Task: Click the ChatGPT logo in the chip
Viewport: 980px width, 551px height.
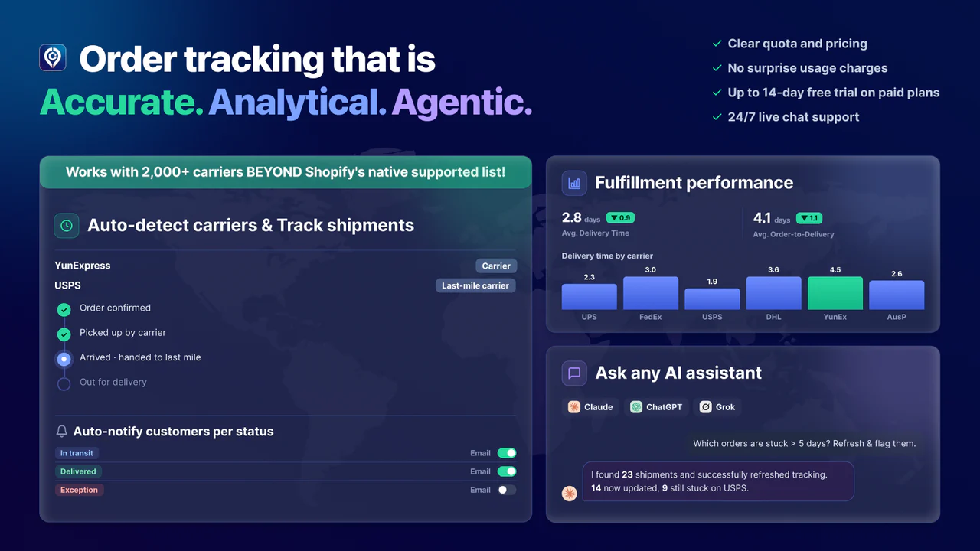Action: 636,407
